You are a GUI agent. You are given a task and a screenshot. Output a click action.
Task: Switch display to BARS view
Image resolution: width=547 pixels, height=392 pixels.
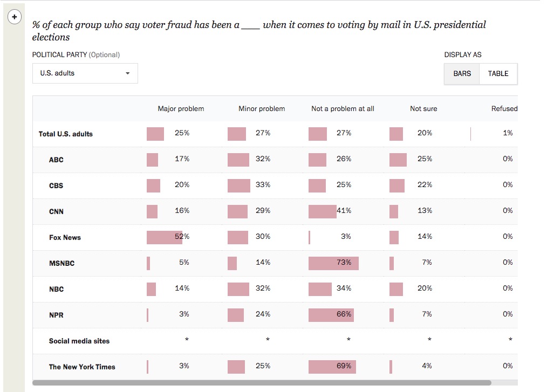(462, 73)
